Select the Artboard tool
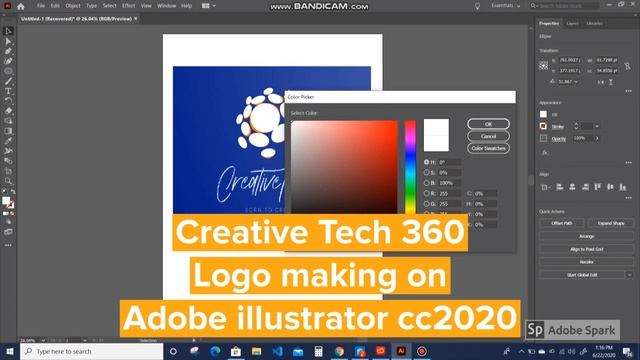 (8, 171)
